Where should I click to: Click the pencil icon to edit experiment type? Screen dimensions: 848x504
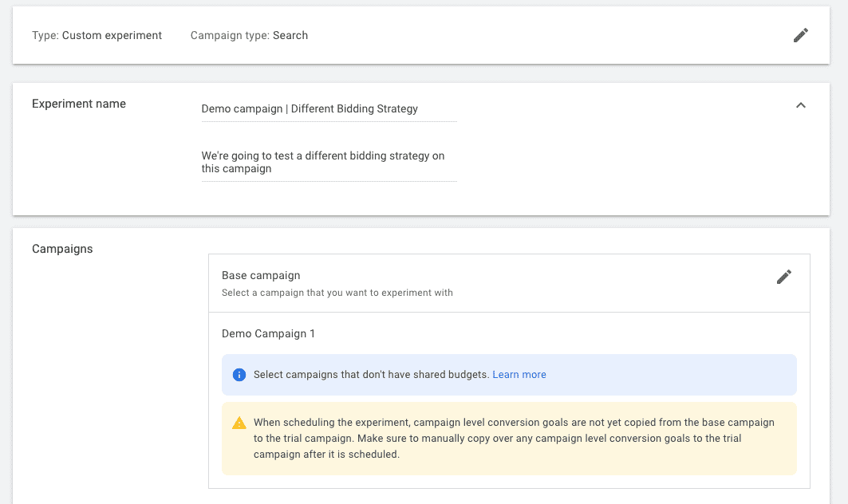[x=801, y=35]
